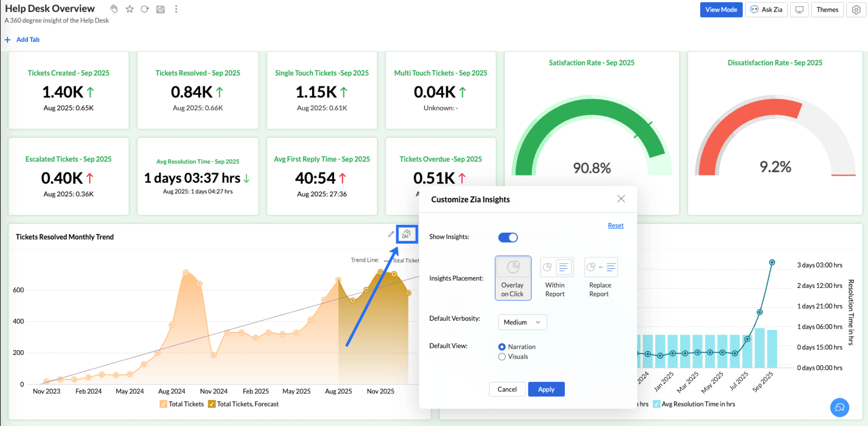Open the presentation screen icon
Screen dimensions: 868x426
click(x=799, y=10)
